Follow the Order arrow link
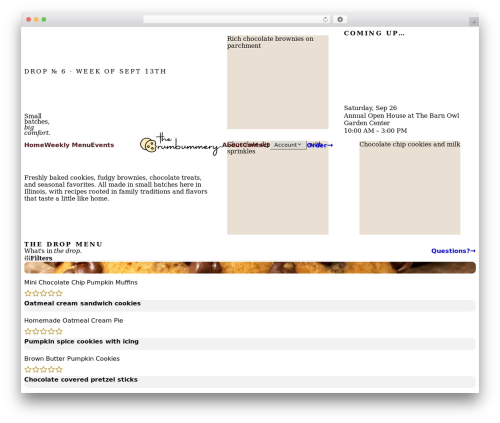The image size is (500, 423). 320,145
